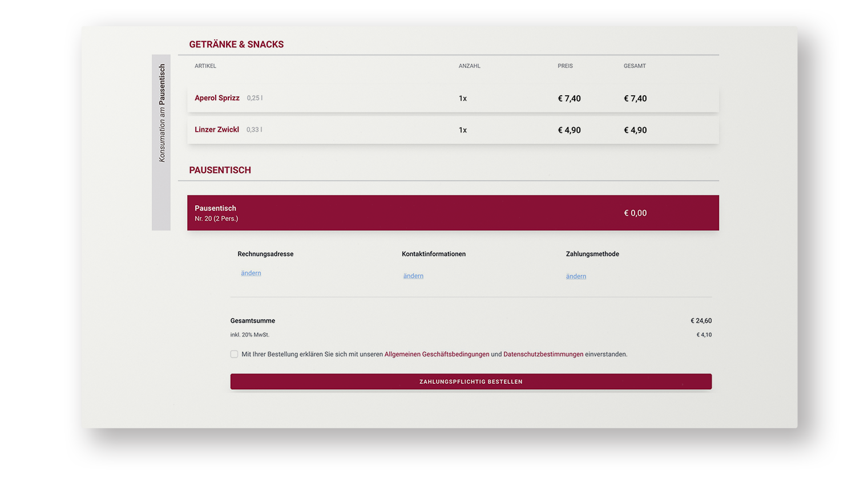868x491 pixels.
Task: Click Aperol Sprizz total € 7,40
Action: click(635, 99)
